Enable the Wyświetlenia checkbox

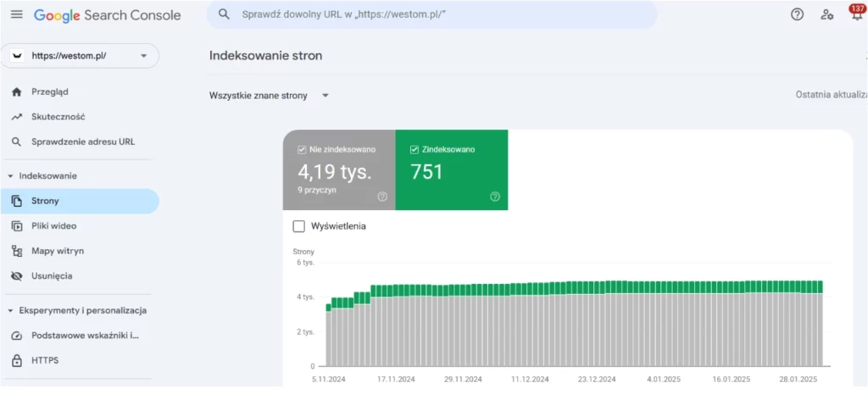298,226
